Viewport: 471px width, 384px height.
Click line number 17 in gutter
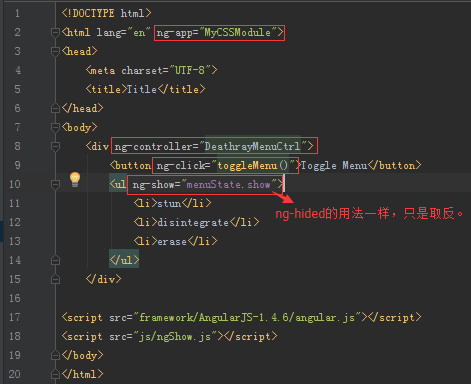pyautogui.click(x=15, y=317)
